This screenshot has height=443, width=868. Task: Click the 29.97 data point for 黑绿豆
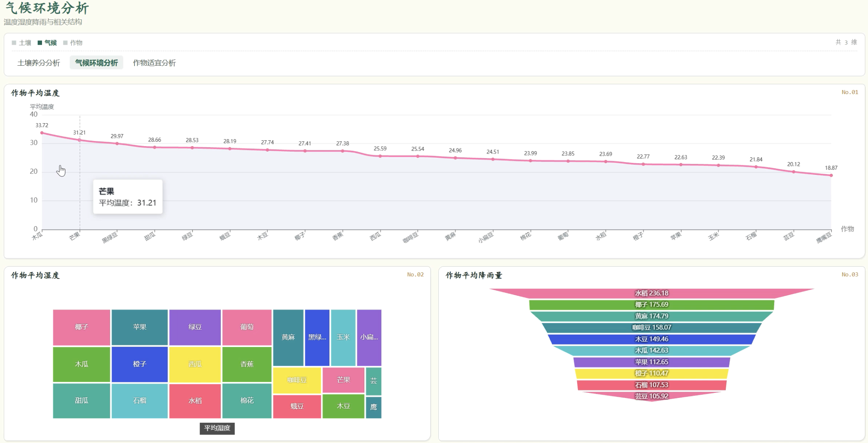click(x=117, y=144)
